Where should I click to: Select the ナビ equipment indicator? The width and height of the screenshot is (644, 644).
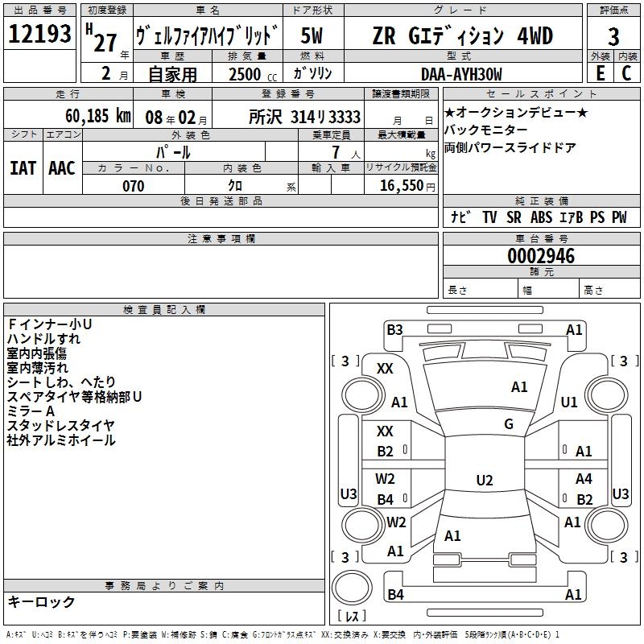click(461, 217)
